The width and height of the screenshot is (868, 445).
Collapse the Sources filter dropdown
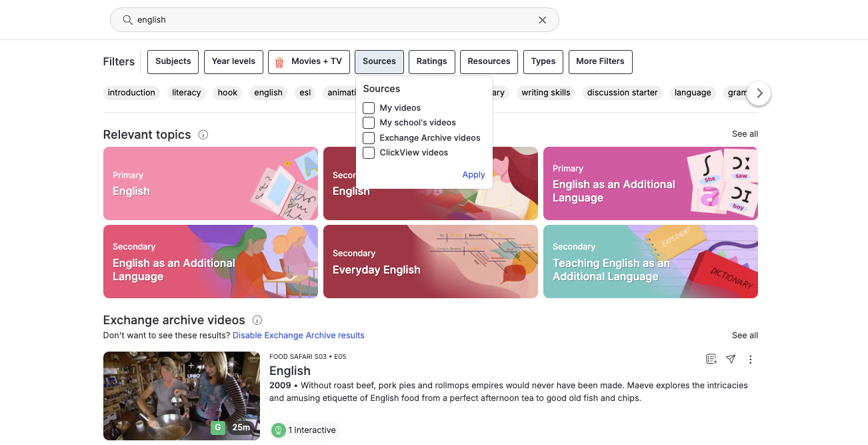tap(379, 61)
